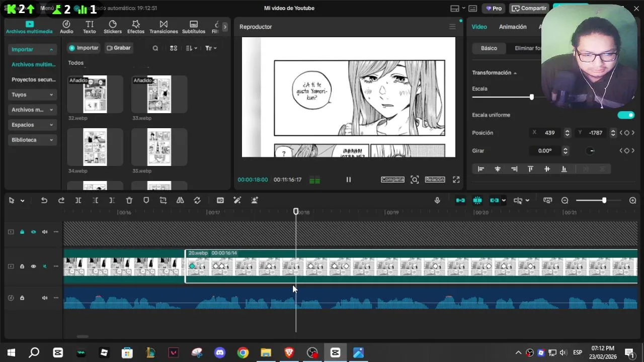
Task: Open the media filter dropdown
Action: pos(211,48)
